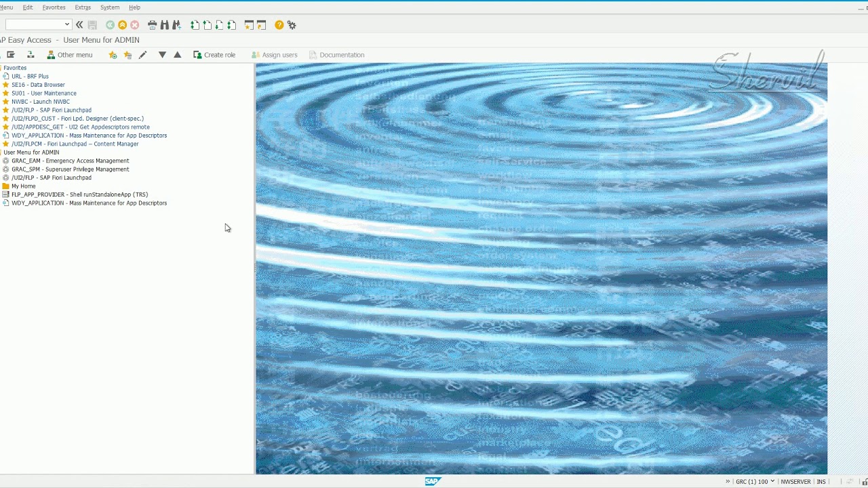Screen dimensions: 868x488
Task: Select FLP_APP_PROVIDER Shell runStandaloneApp entry
Action: [79, 195]
